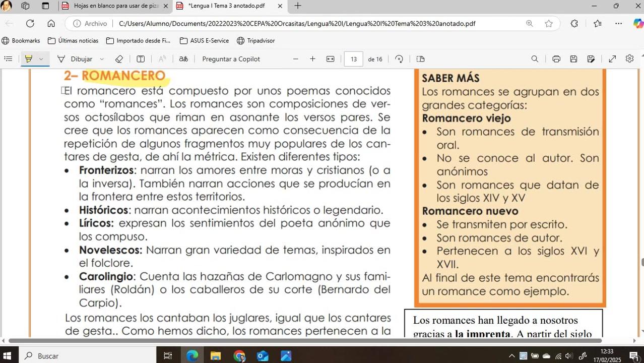Click the address bar with the file path
This screenshot has width=644, height=363.
297,23
